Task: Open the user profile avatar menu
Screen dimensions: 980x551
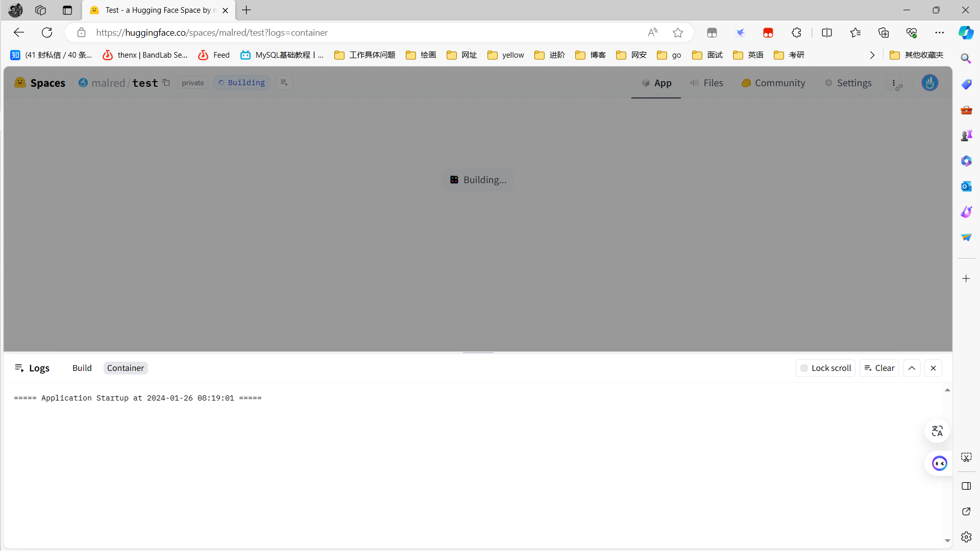Action: click(x=929, y=83)
